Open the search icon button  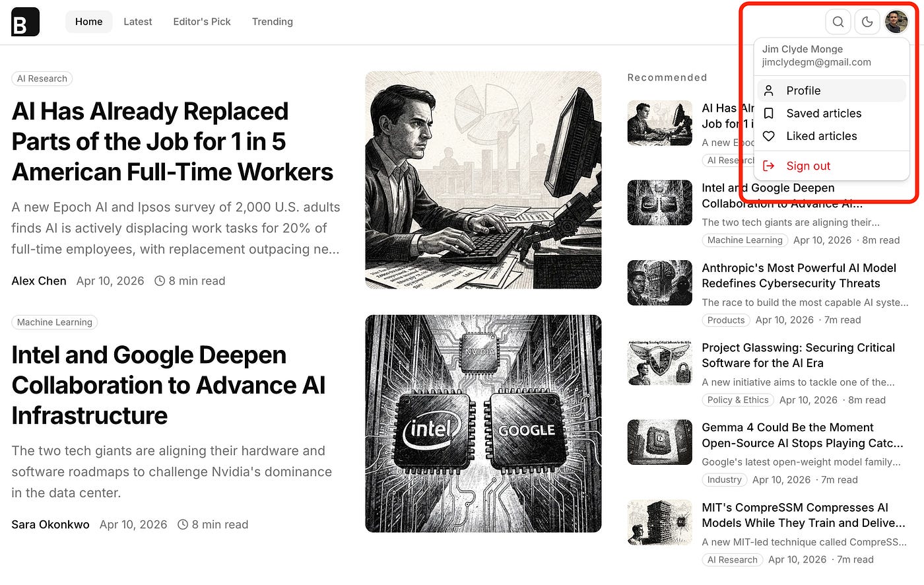pos(838,22)
